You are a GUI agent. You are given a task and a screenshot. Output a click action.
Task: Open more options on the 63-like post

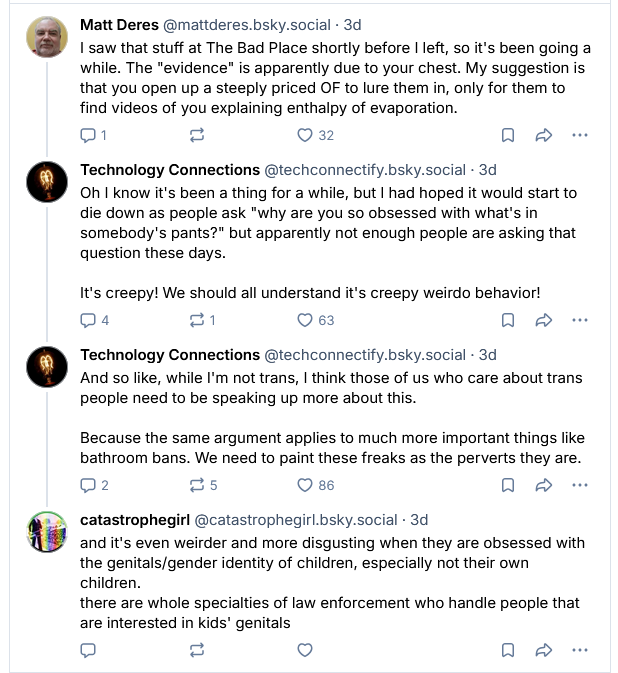(580, 320)
